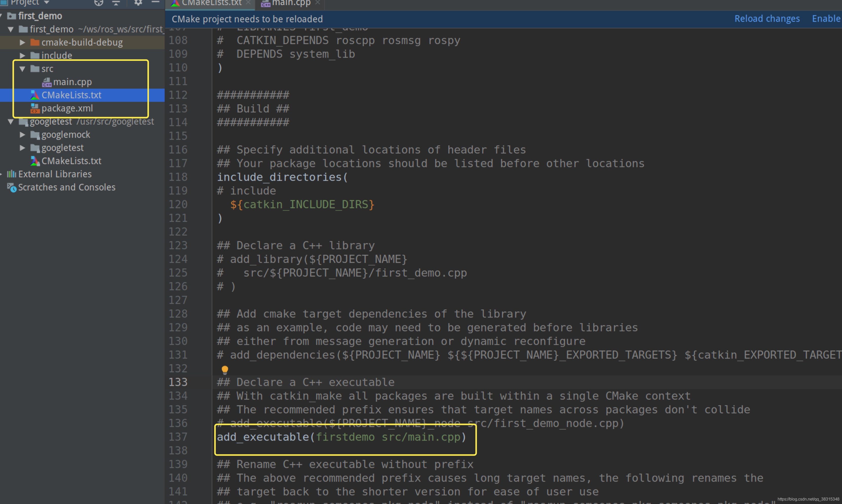Select package.xml in project tree
Screen dimensions: 842x504
[x=67, y=108]
